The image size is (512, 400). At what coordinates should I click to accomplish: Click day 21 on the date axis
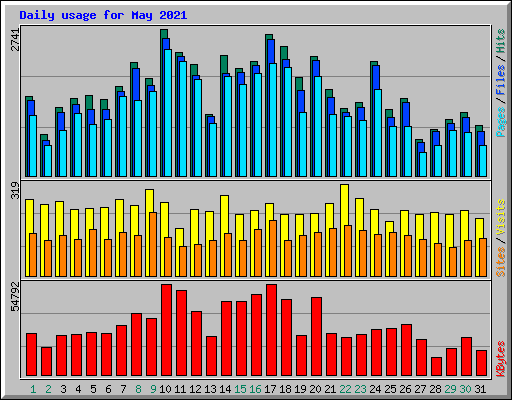pos(330,389)
